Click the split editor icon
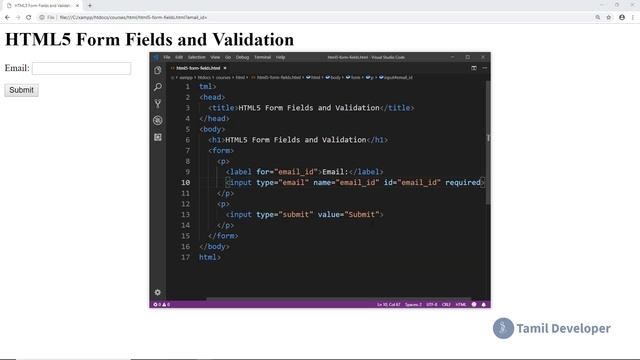640x360 pixels. tap(474, 68)
